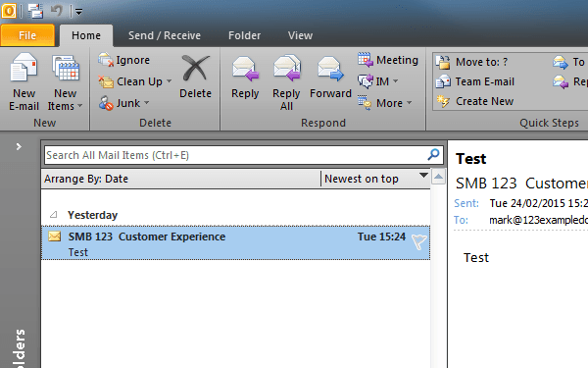Screen dimensions: 588x368
Task: Collapse the Yesterday group
Action: tap(54, 215)
